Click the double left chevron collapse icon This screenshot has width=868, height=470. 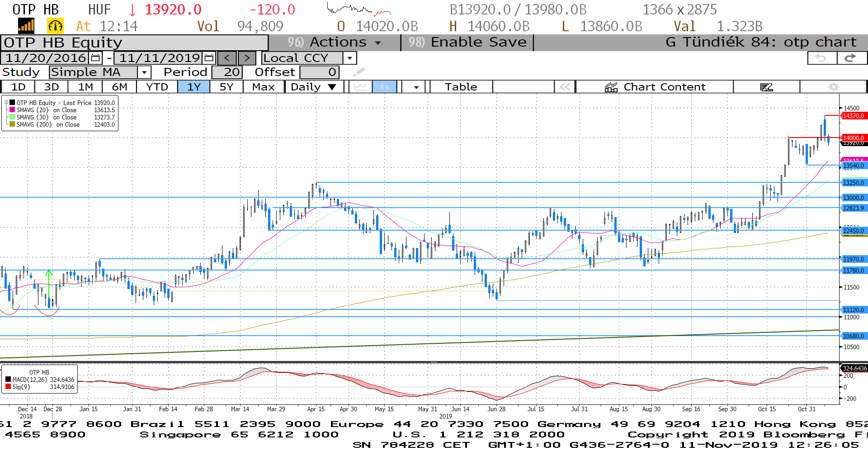tap(565, 87)
